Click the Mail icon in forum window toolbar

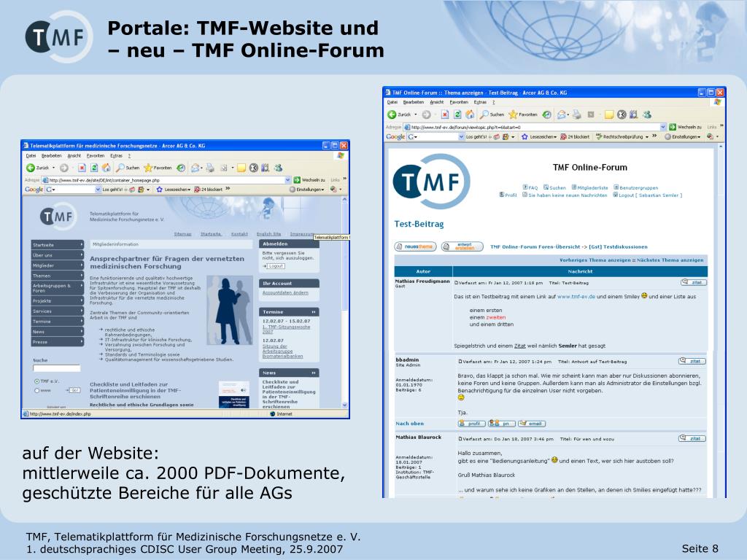pos(562,114)
